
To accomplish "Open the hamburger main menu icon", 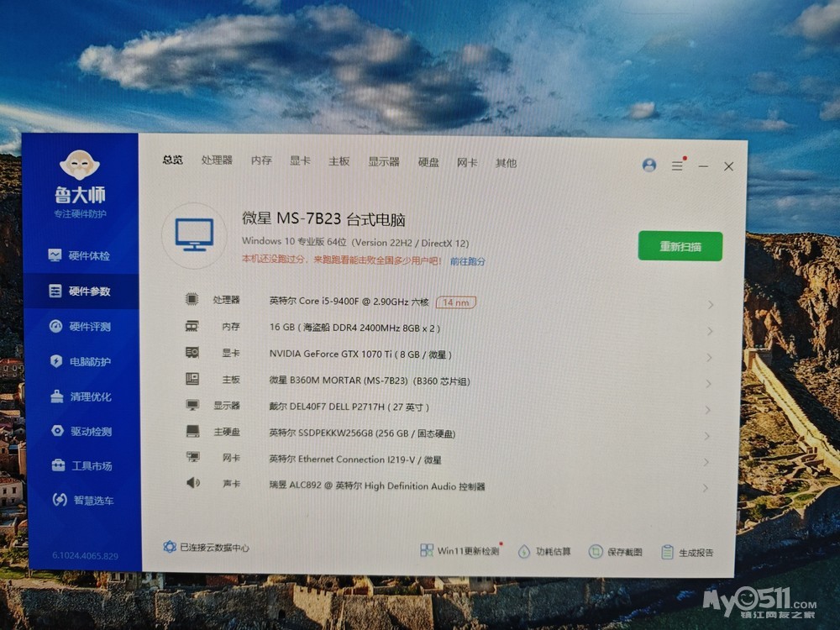I will pyautogui.click(x=677, y=166).
